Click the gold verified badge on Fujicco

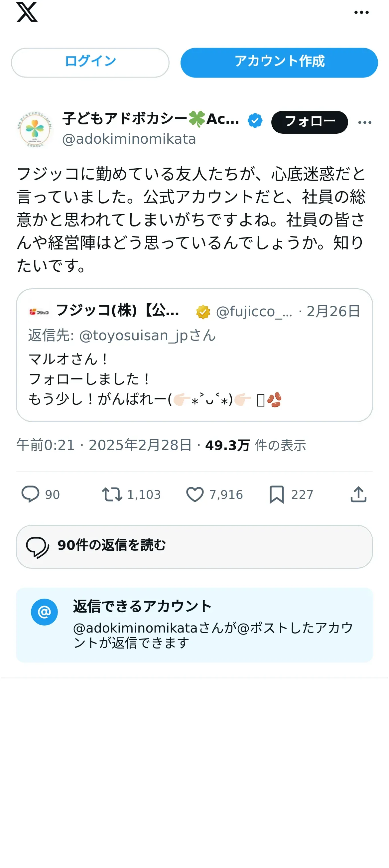tap(203, 312)
